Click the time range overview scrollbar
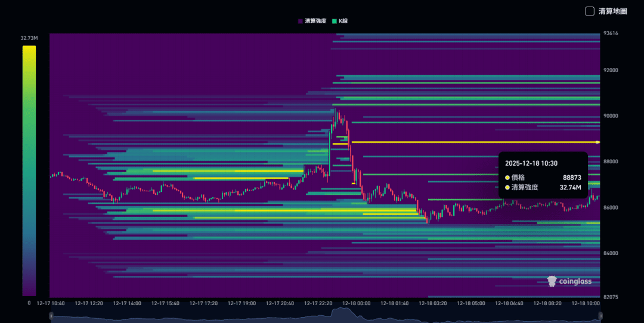 (326, 315)
